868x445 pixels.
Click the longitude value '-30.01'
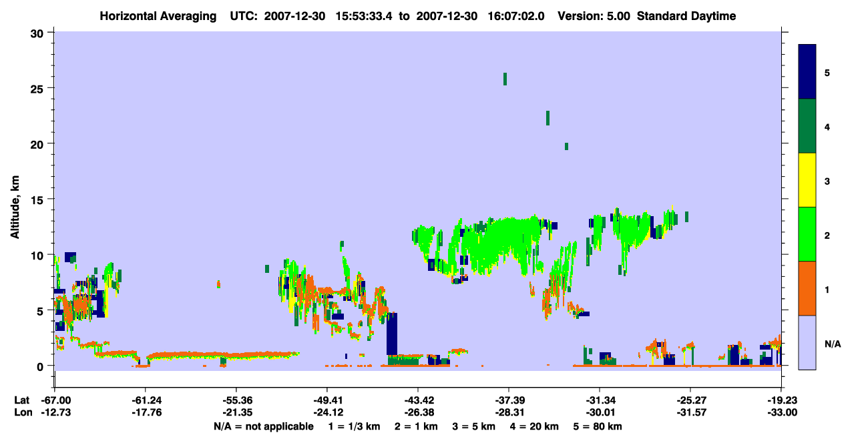tap(600, 412)
